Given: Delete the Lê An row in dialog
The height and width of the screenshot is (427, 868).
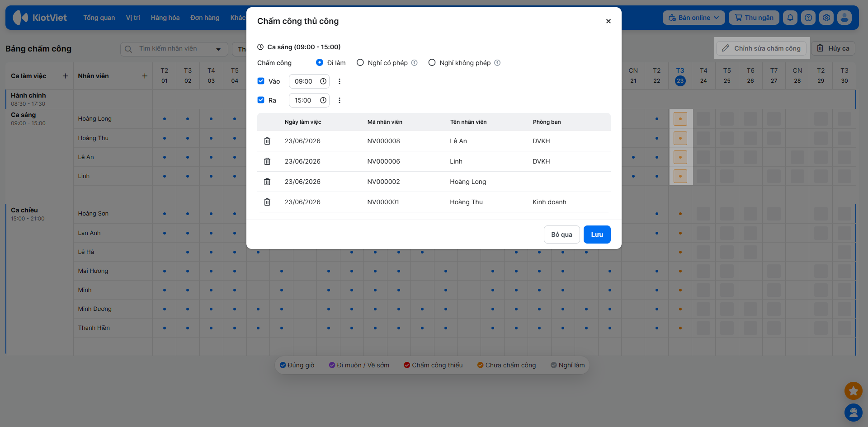Looking at the screenshot, I should coord(267,141).
